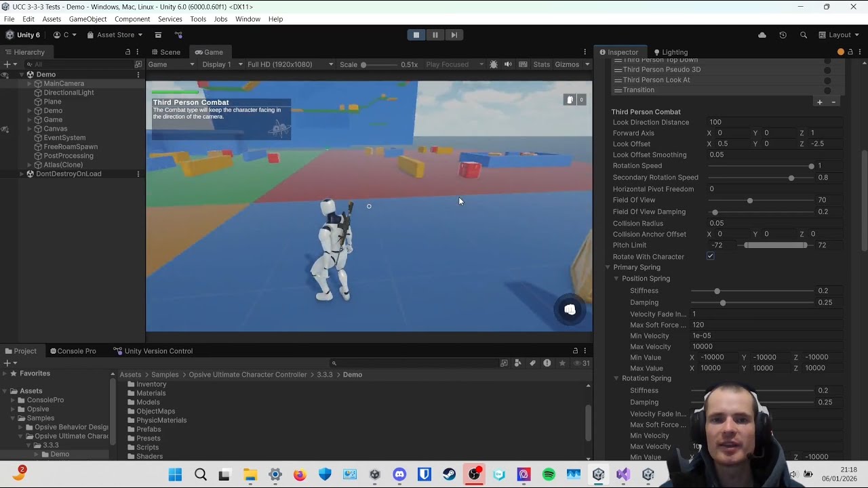Advance one frame with the Step button
Image resolution: width=868 pixels, height=488 pixels.
pyautogui.click(x=454, y=35)
